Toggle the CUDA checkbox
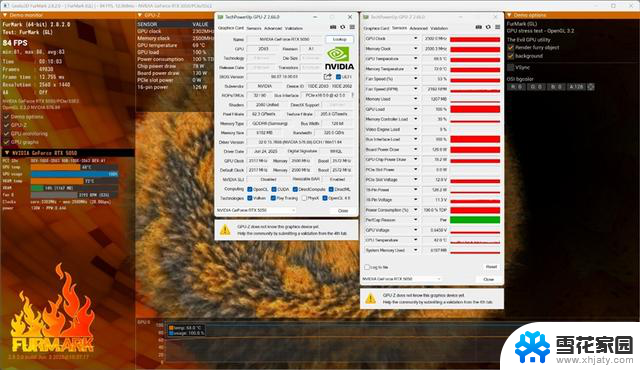The image size is (640, 370). coord(274,189)
